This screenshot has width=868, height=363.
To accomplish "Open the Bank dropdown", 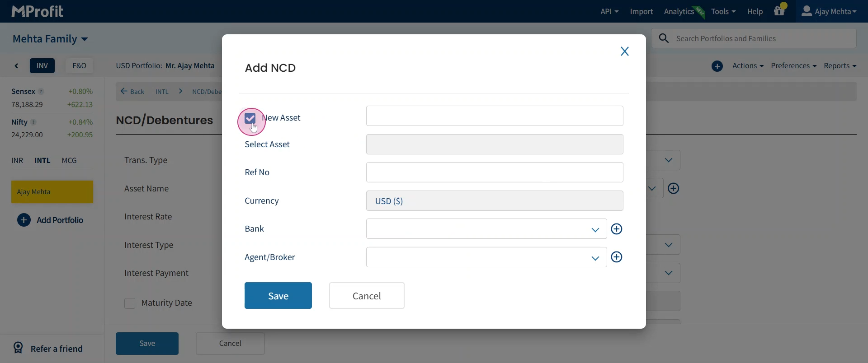I will point(486,229).
